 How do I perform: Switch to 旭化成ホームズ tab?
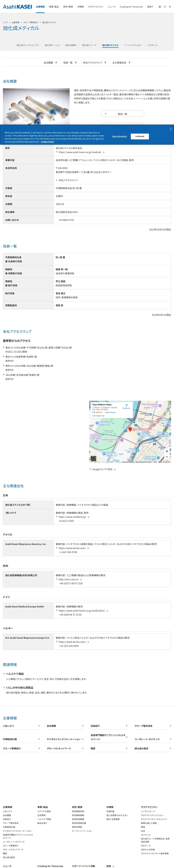(x=52, y=45)
